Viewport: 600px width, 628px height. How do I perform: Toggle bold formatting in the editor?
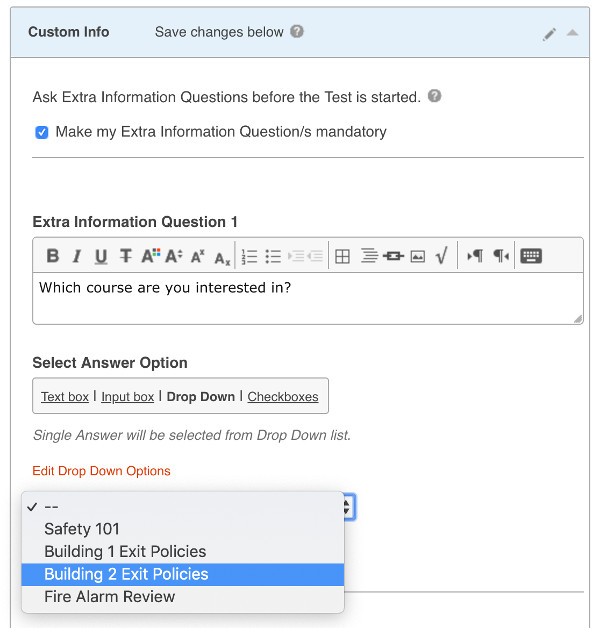coord(53,256)
